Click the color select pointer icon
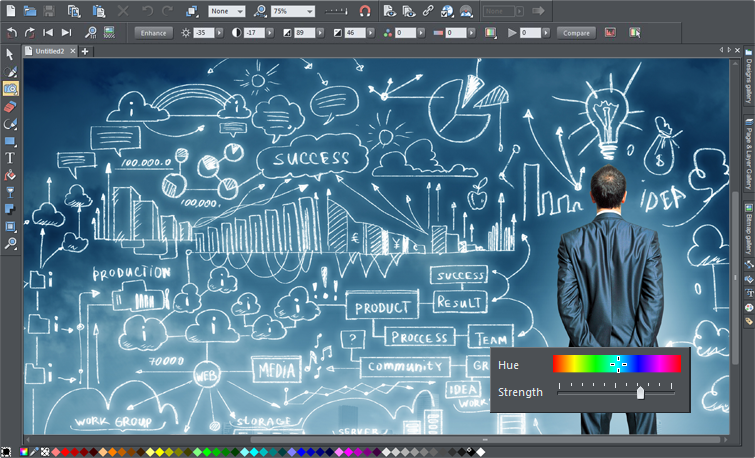The width and height of the screenshot is (755, 458). click(x=635, y=33)
